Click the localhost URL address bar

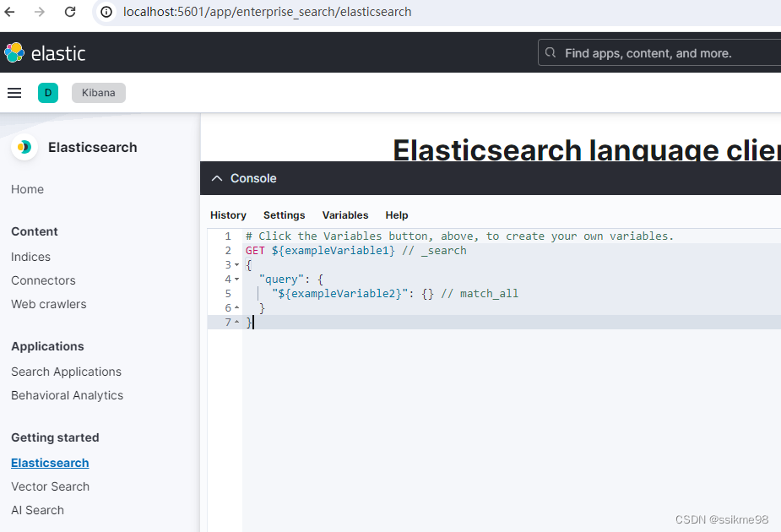pos(438,12)
